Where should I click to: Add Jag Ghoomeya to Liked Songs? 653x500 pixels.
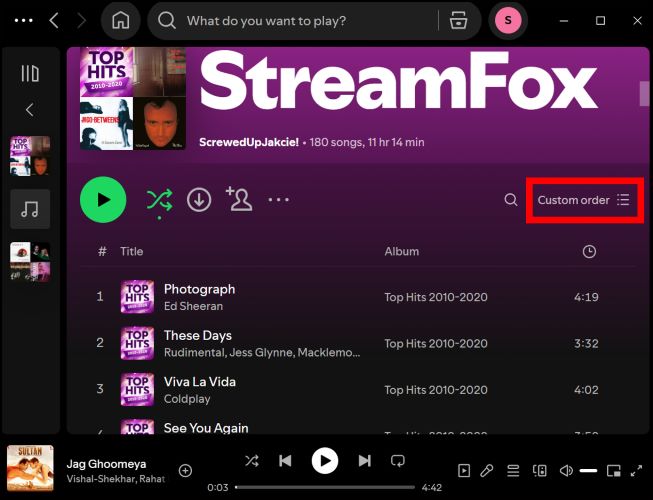point(185,471)
